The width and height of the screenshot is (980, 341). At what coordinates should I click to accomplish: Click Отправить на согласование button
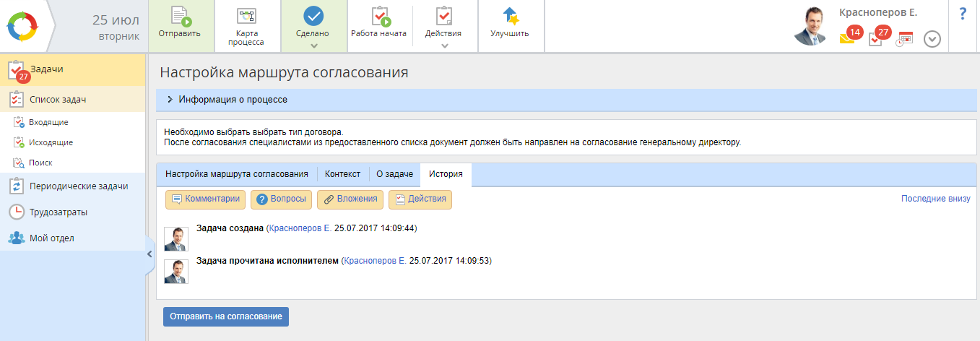(x=225, y=316)
